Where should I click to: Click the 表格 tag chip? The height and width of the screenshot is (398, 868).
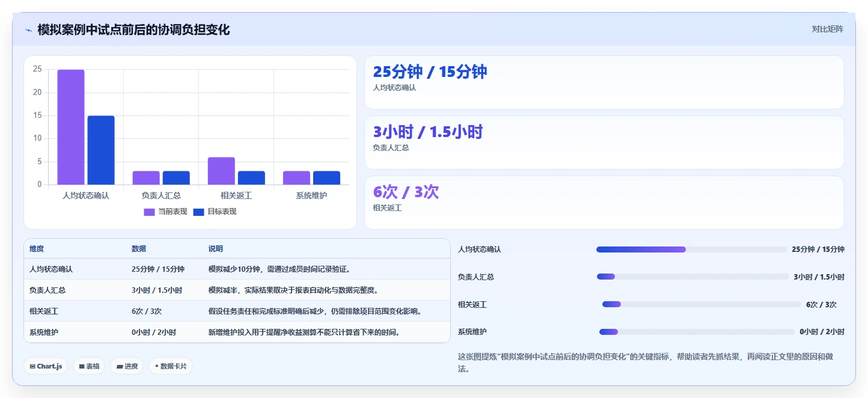tap(89, 366)
